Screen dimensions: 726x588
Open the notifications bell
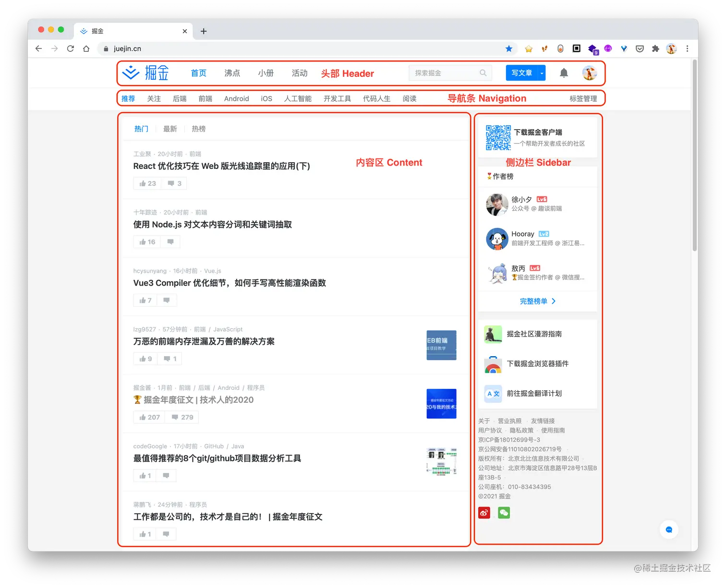[564, 72]
